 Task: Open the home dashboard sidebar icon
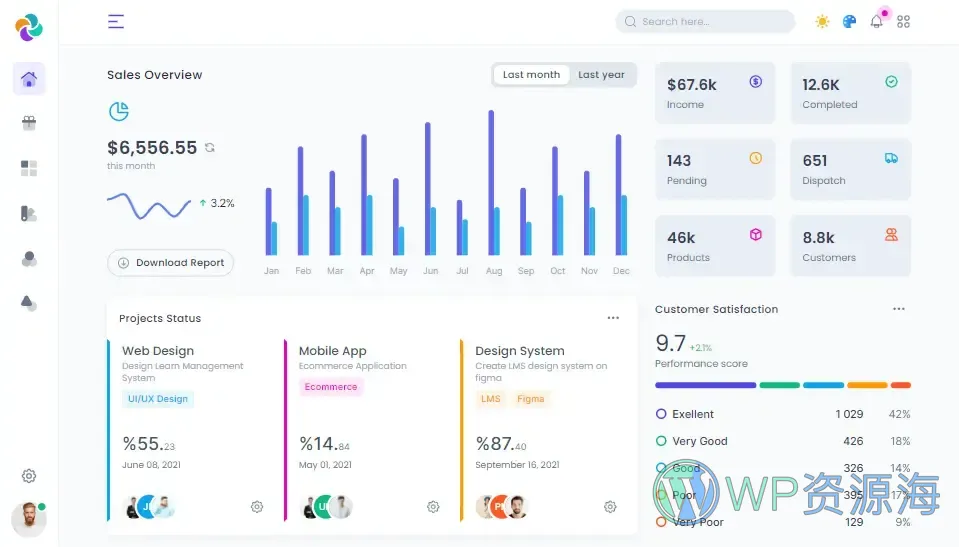29,79
